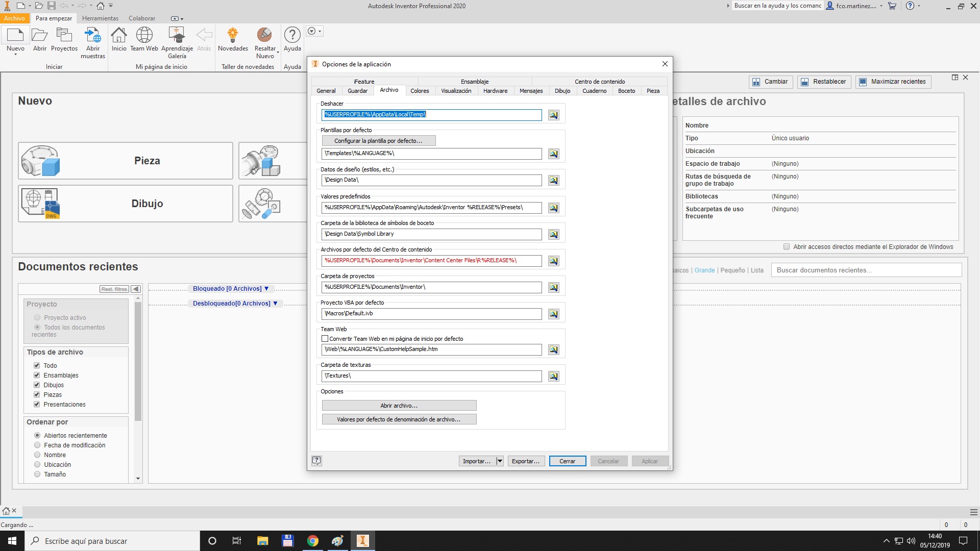Open Ayuda question mark icon
This screenshot has height=551, width=980.
coord(292,35)
